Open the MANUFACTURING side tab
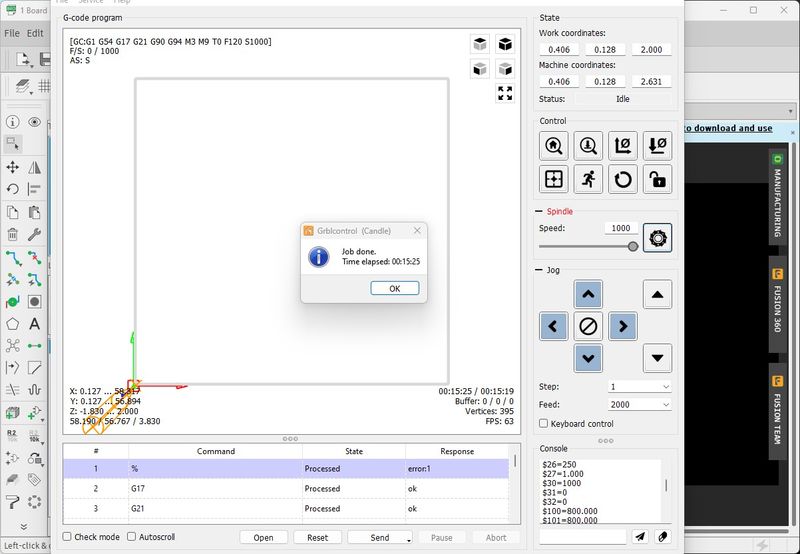 point(777,196)
